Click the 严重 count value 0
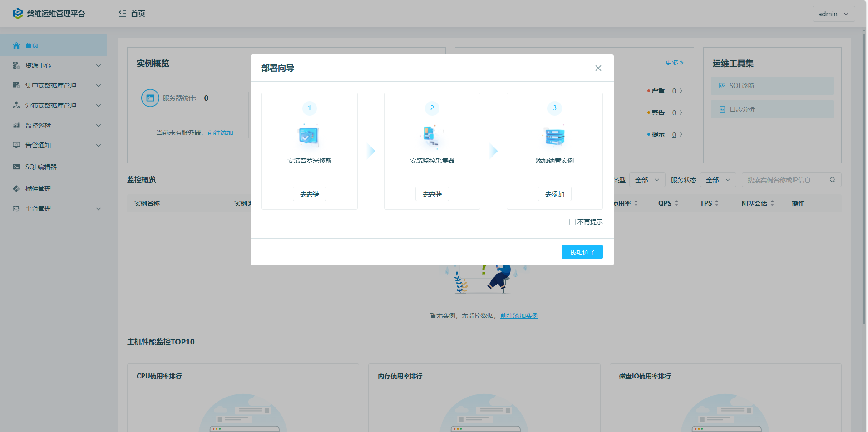 pos(674,91)
